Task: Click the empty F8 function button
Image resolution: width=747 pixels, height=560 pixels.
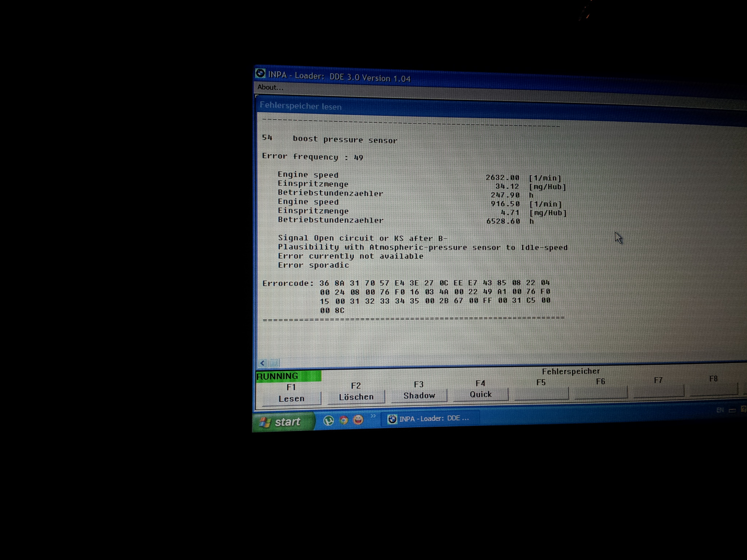Action: coord(714,390)
